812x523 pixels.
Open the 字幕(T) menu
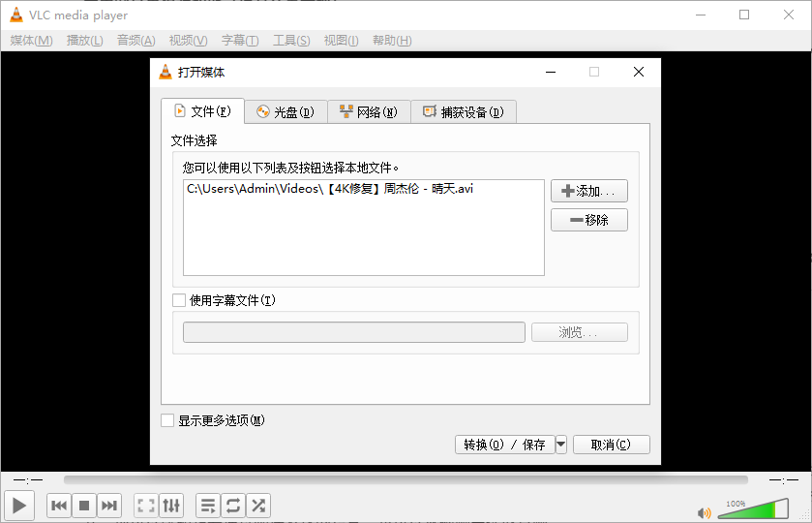[240, 41]
